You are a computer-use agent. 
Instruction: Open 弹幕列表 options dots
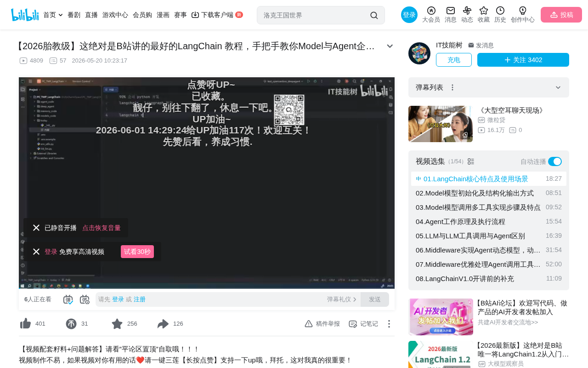click(452, 87)
